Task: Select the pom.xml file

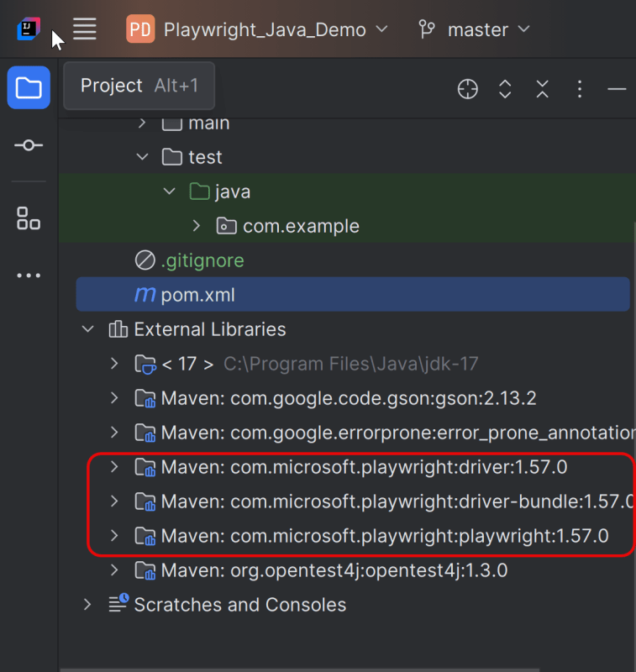Action: [x=197, y=295]
